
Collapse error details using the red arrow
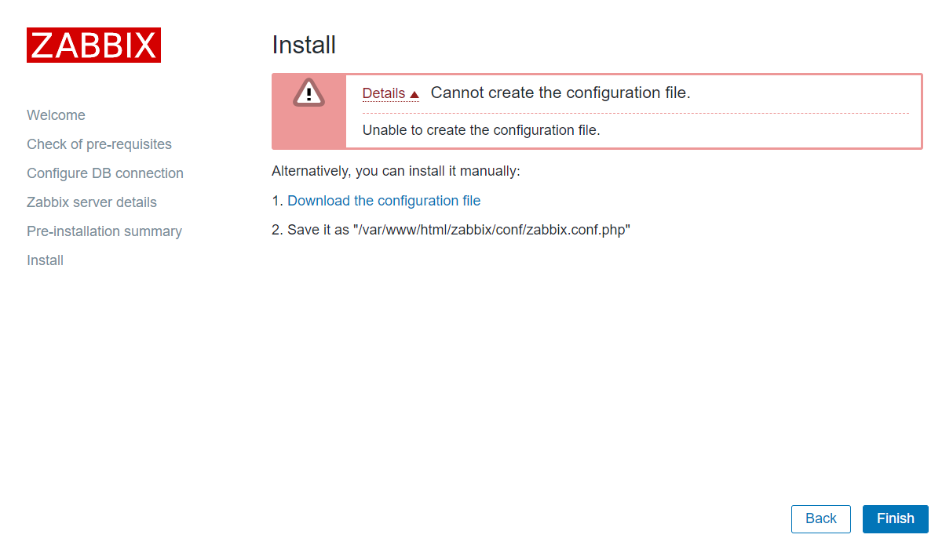414,95
